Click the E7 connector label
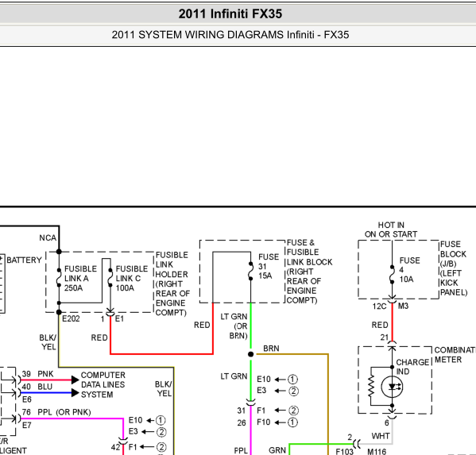Image resolution: width=476 pixels, height=455 pixels. [27, 426]
